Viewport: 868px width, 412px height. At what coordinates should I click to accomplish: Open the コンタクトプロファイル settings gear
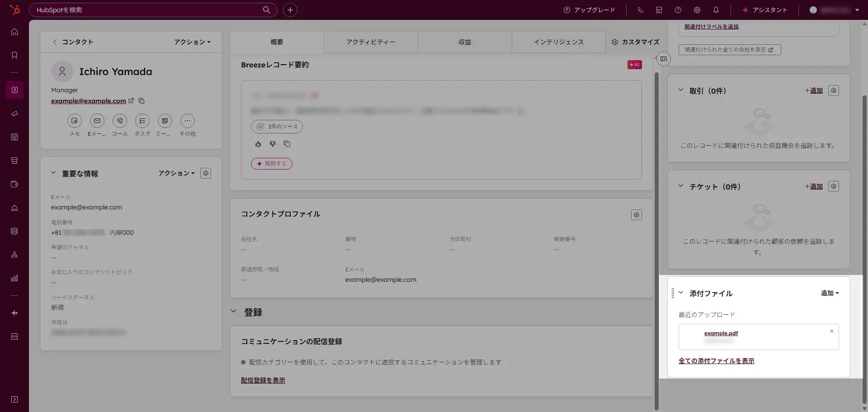click(636, 215)
